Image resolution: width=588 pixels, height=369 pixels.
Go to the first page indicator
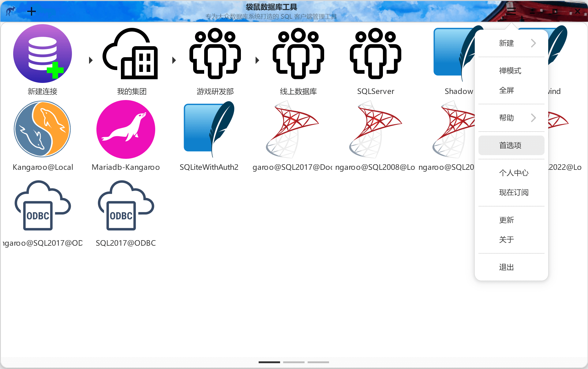pos(269,362)
